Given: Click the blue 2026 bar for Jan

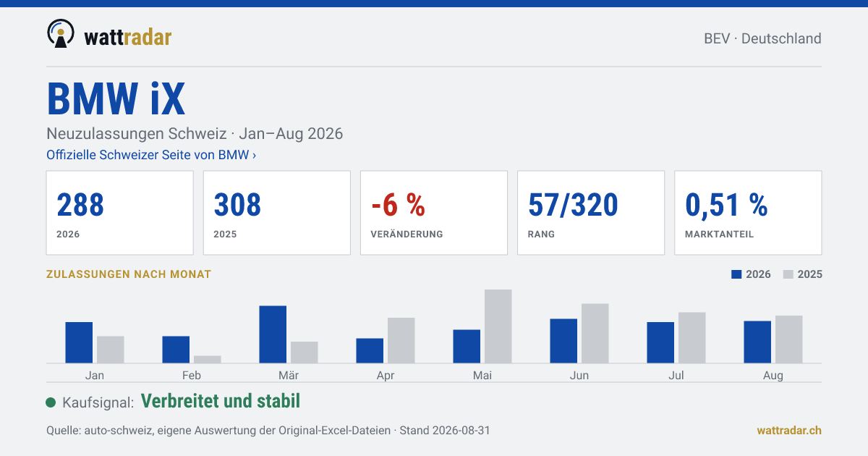Looking at the screenshot, I should click(79, 342).
